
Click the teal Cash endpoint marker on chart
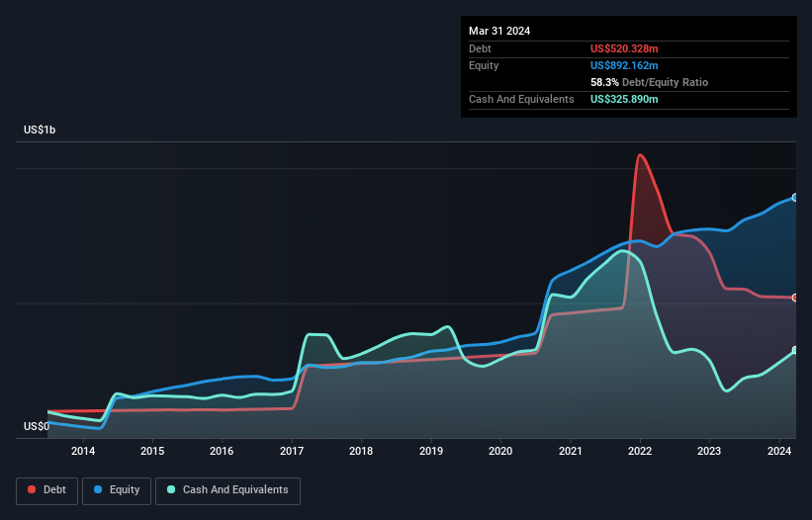click(795, 350)
